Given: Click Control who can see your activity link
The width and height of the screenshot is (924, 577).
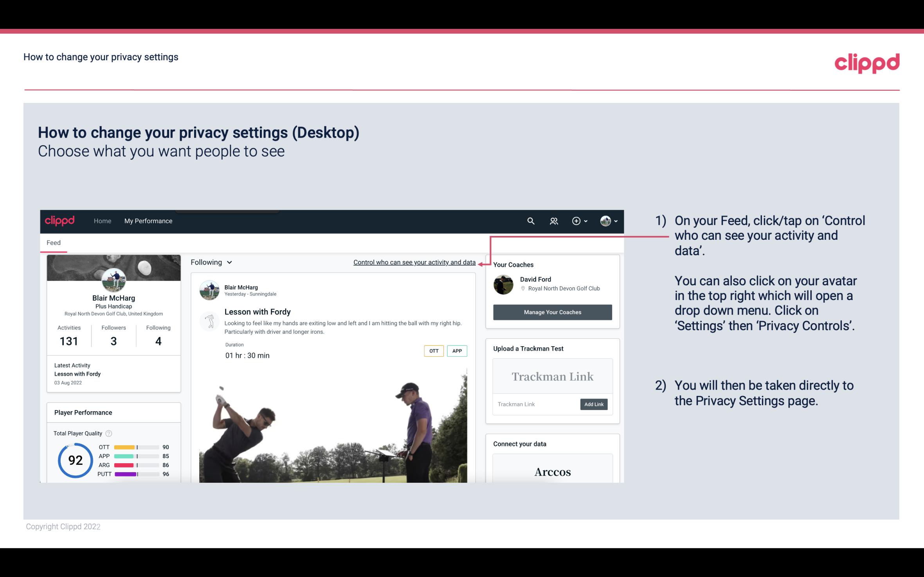Looking at the screenshot, I should 414,262.
